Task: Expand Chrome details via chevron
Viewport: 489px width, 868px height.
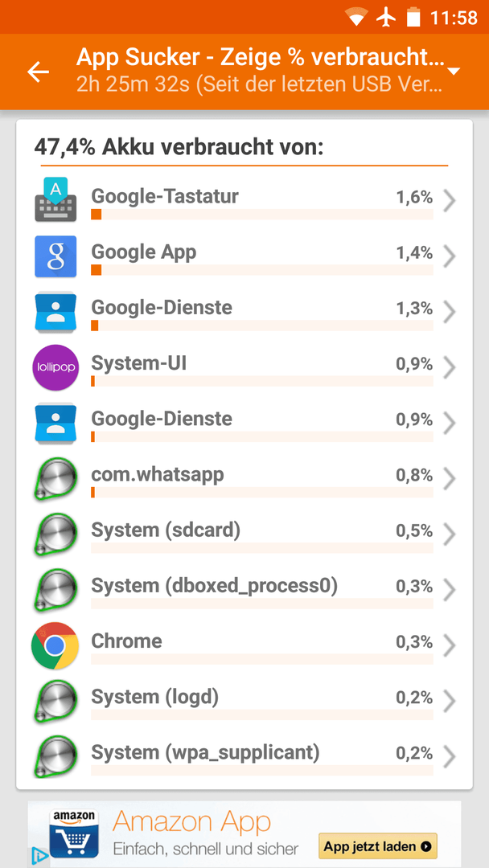Action: click(x=450, y=645)
